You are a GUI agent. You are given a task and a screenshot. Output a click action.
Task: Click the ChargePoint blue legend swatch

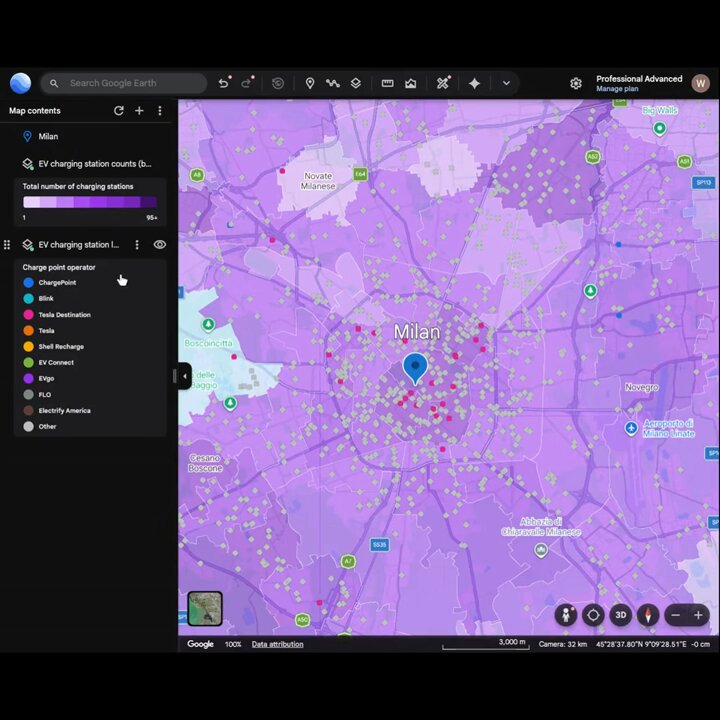click(x=28, y=282)
